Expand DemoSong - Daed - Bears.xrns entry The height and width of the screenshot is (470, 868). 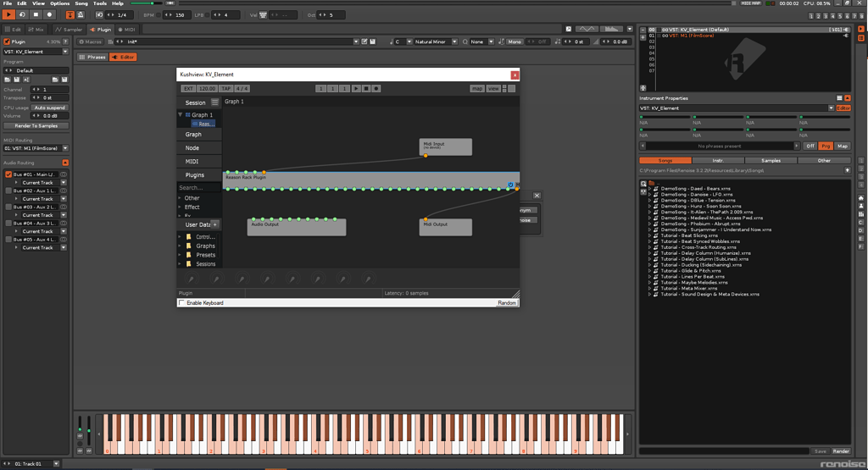click(650, 189)
